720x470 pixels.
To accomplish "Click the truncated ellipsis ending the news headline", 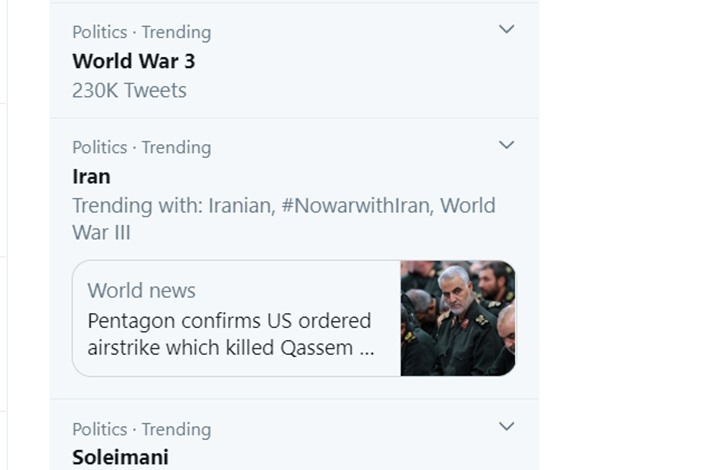I will (x=367, y=349).
